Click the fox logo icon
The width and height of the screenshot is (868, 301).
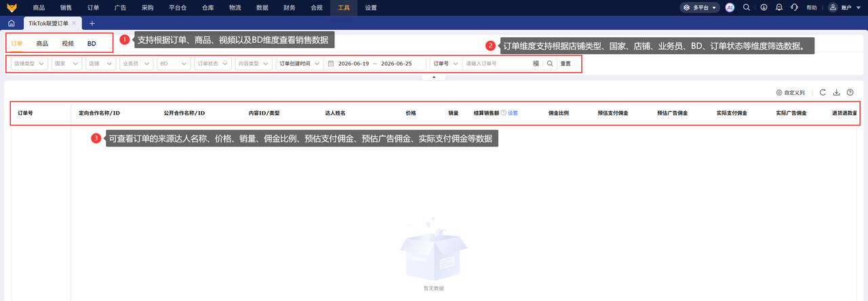coord(11,7)
